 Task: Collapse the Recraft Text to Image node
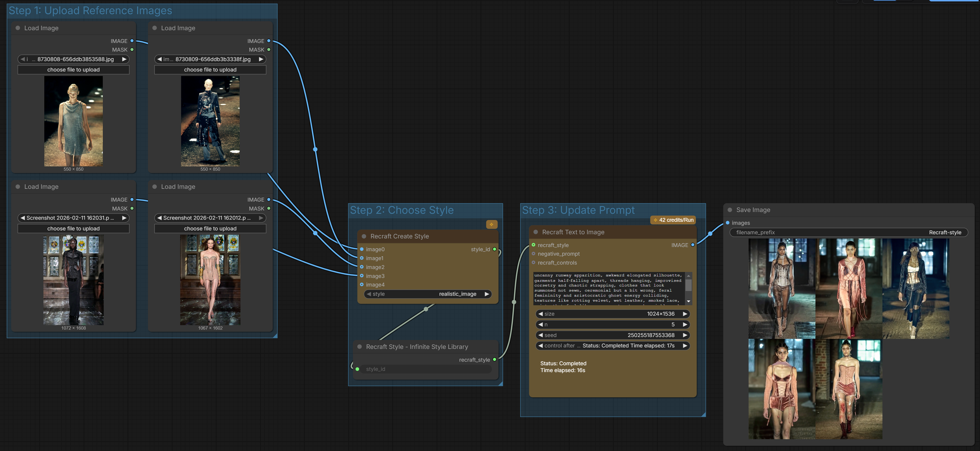(535, 232)
